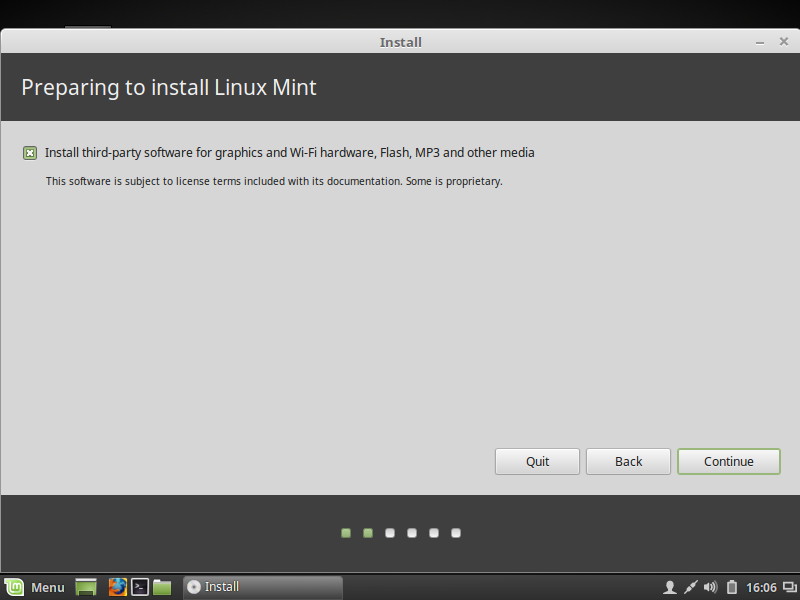
Task: Open the Files manager launcher
Action: pyautogui.click(x=162, y=587)
